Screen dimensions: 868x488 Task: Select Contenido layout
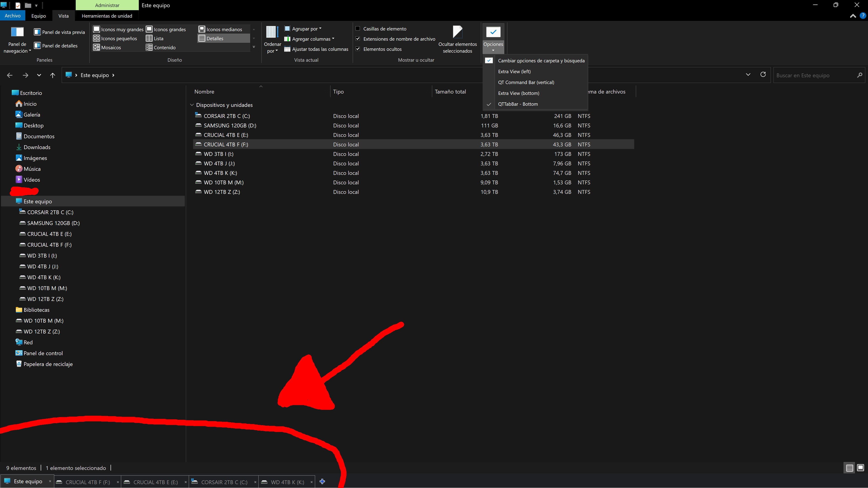[x=161, y=47]
